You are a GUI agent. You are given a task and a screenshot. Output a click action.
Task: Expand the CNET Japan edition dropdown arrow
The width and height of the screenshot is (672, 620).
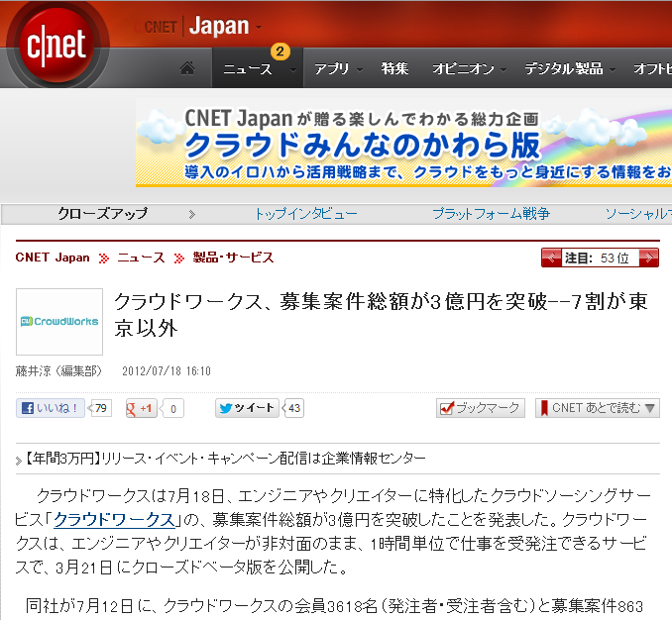(259, 28)
